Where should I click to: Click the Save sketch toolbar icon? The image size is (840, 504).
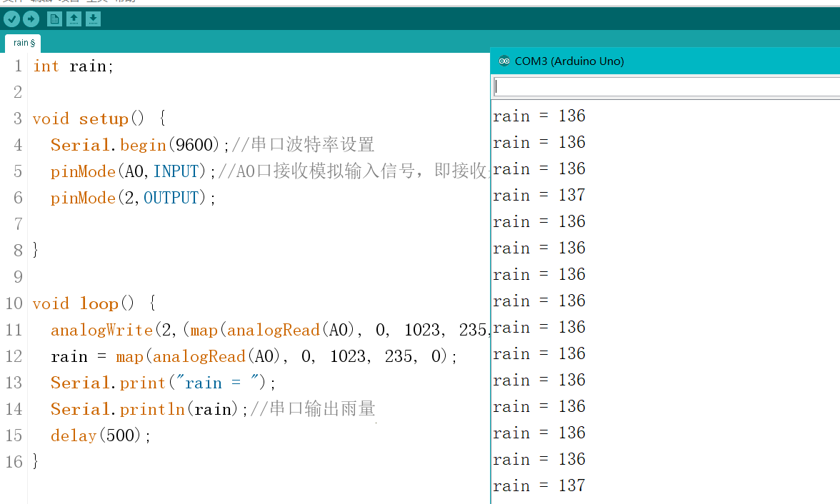[93, 19]
